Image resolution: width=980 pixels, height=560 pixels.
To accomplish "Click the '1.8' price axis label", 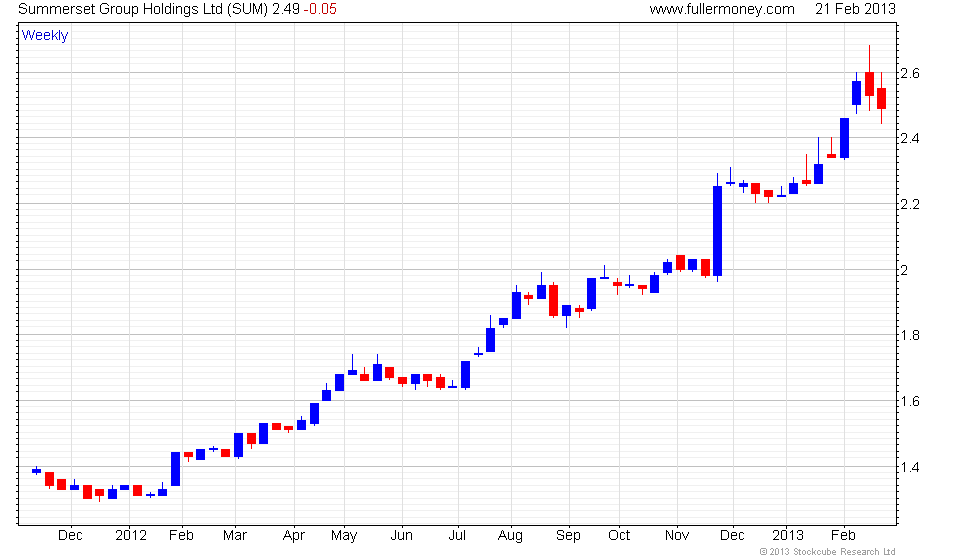I will pyautogui.click(x=910, y=336).
